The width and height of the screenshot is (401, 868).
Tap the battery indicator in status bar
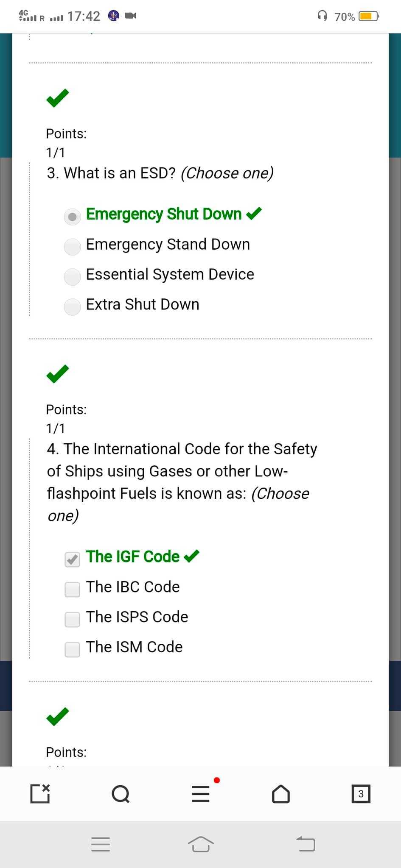point(368,17)
